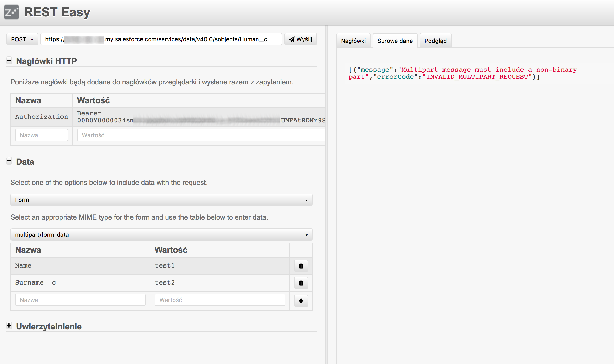Viewport: 614px width, 364px height.
Task: Click the REST Easy logo icon
Action: point(12,12)
